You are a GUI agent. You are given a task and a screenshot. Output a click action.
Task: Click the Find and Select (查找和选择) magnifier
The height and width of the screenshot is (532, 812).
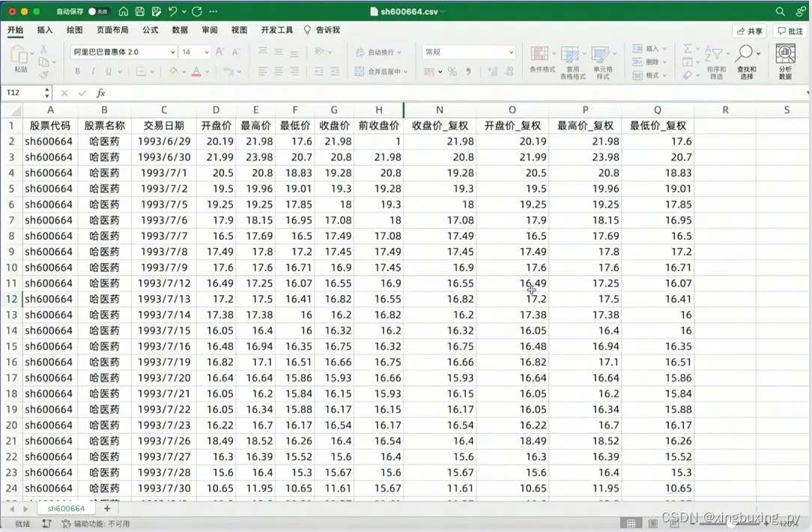point(746,62)
